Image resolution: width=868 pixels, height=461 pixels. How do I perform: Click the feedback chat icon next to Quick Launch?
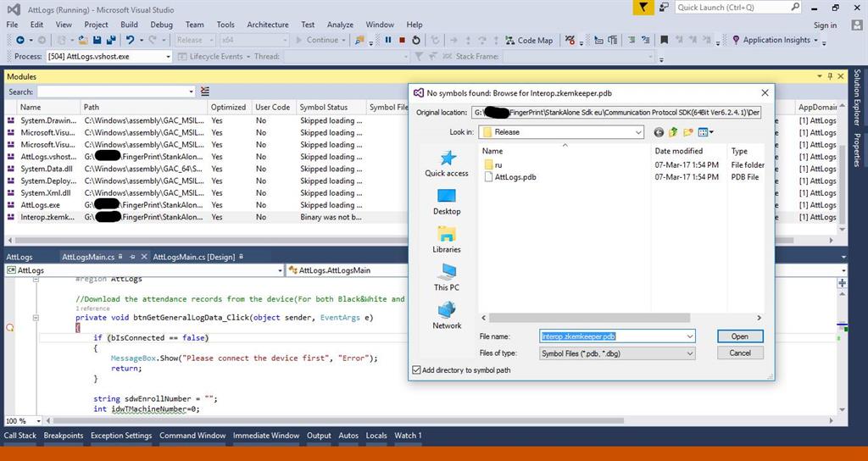[x=665, y=7]
